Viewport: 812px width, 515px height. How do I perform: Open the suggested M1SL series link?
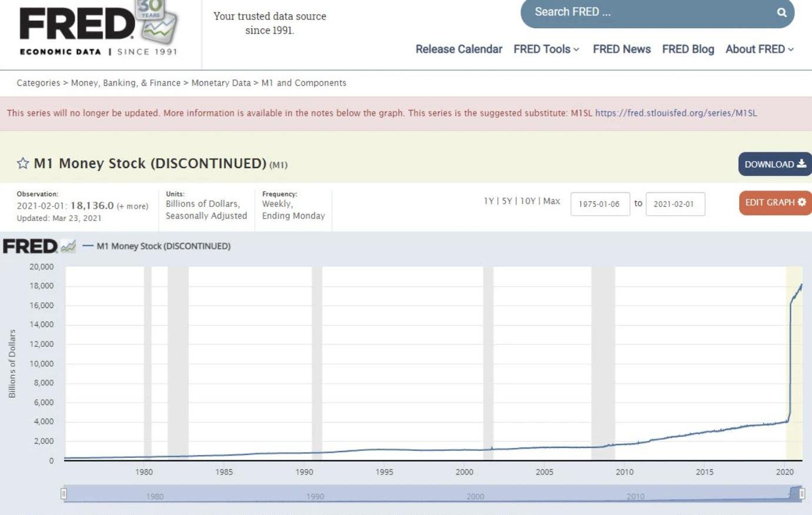click(x=676, y=113)
